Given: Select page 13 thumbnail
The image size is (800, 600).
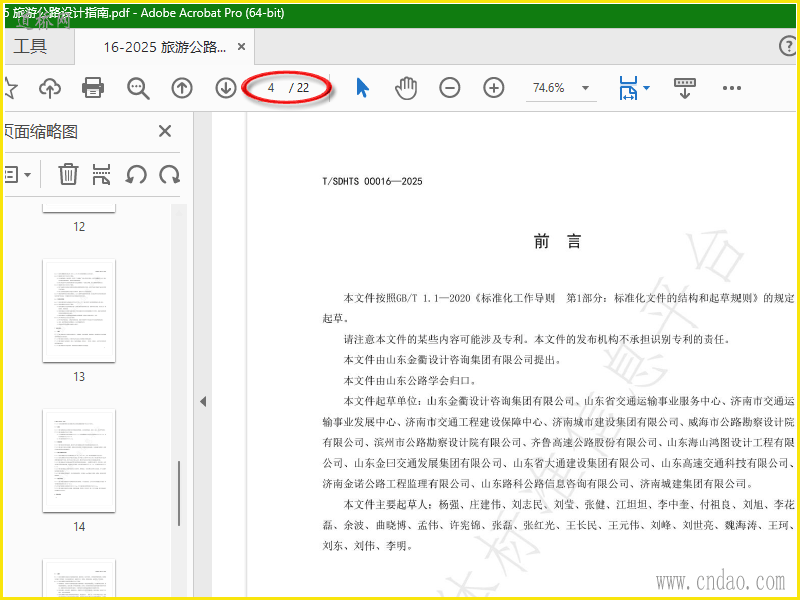Looking at the screenshot, I should tap(79, 311).
